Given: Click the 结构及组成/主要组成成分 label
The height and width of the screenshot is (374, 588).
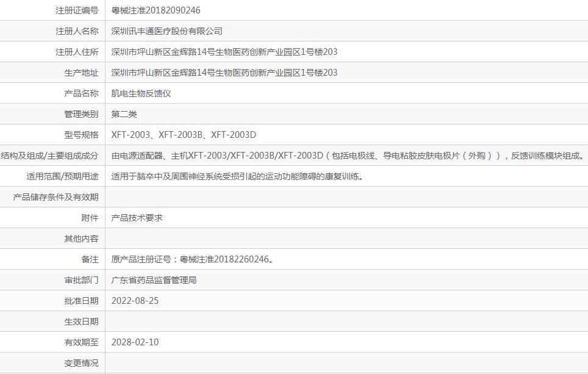Looking at the screenshot, I should [x=49, y=156].
